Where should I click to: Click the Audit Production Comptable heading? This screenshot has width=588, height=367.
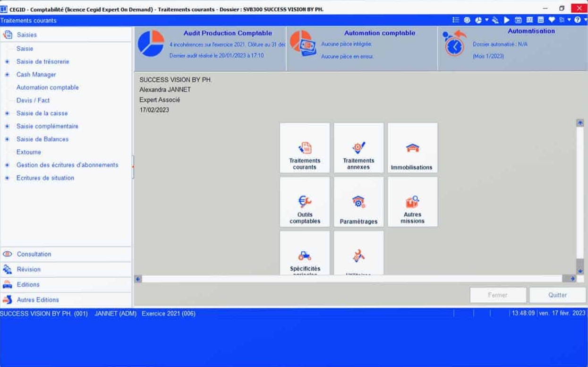pyautogui.click(x=228, y=33)
